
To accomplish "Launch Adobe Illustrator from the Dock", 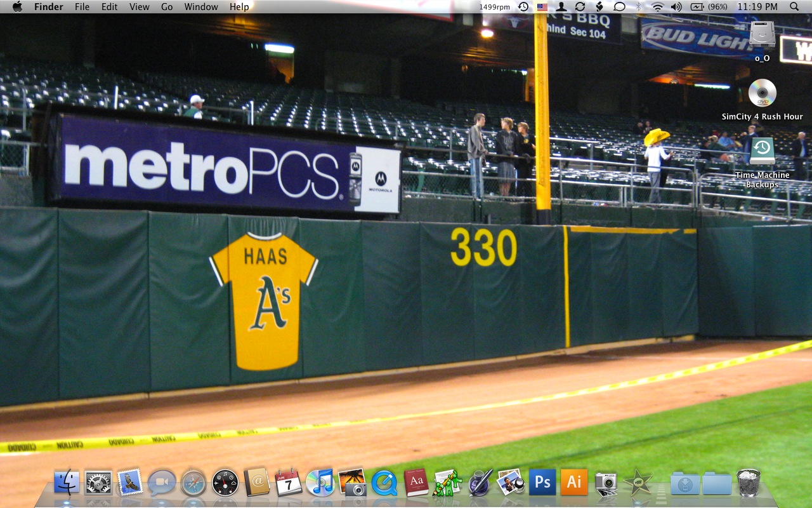I will 574,483.
